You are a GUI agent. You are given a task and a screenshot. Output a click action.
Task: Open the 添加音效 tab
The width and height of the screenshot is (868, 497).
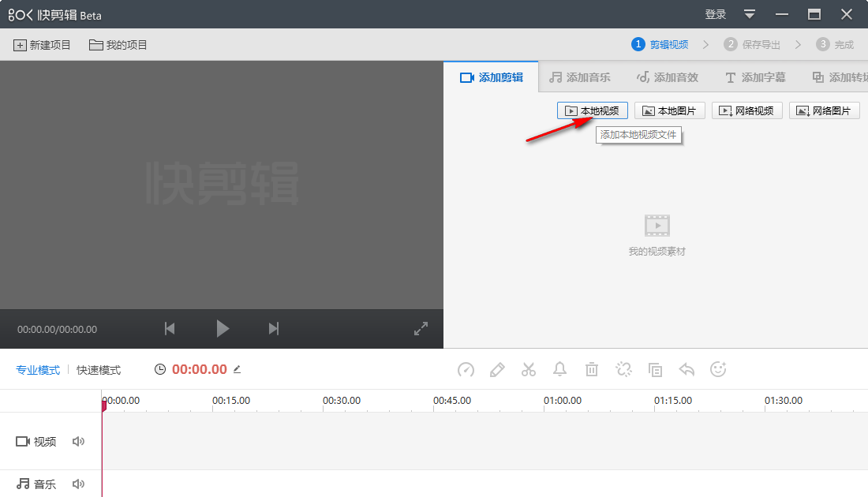coord(667,77)
